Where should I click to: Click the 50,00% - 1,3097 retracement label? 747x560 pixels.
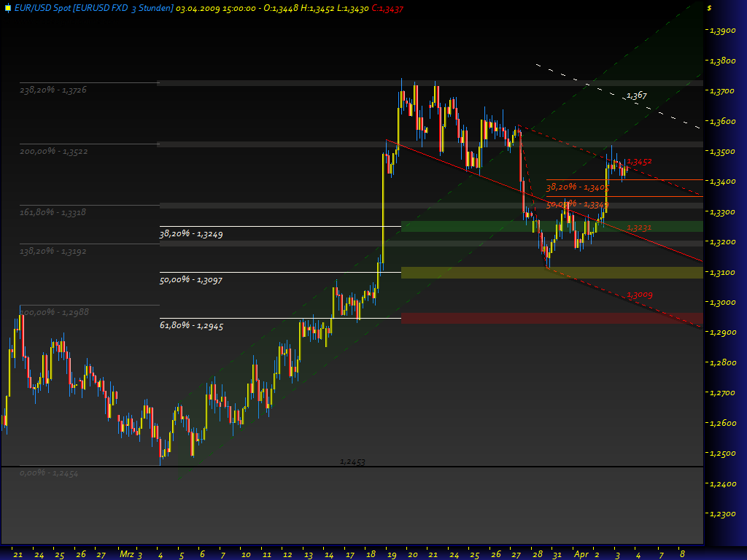point(191,280)
